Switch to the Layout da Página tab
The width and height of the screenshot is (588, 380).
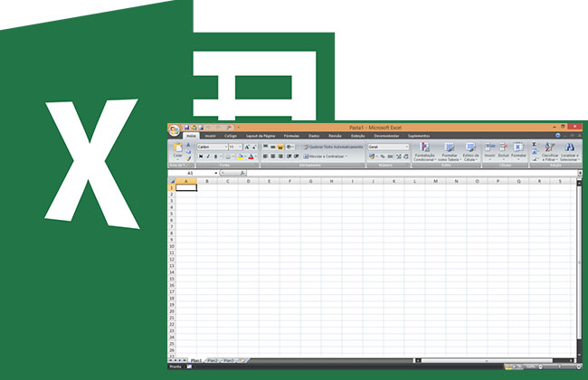[261, 136]
